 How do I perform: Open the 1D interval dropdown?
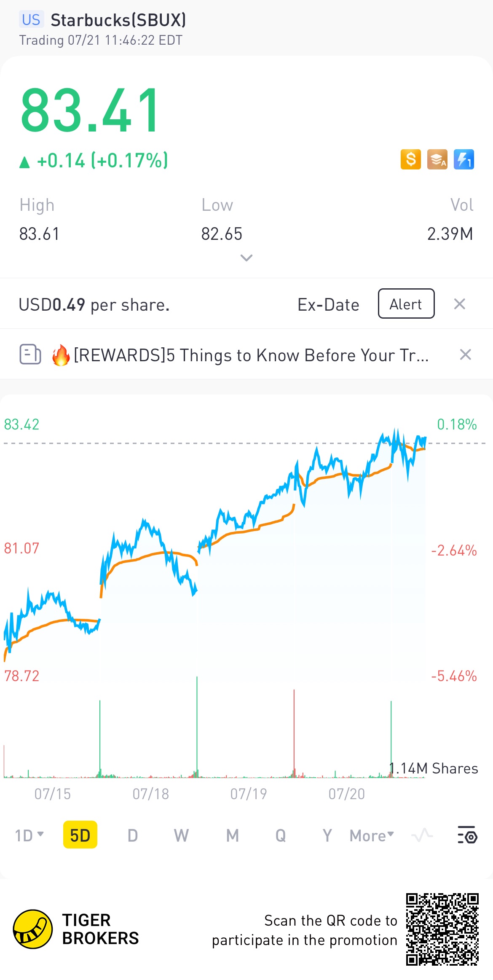click(x=29, y=835)
